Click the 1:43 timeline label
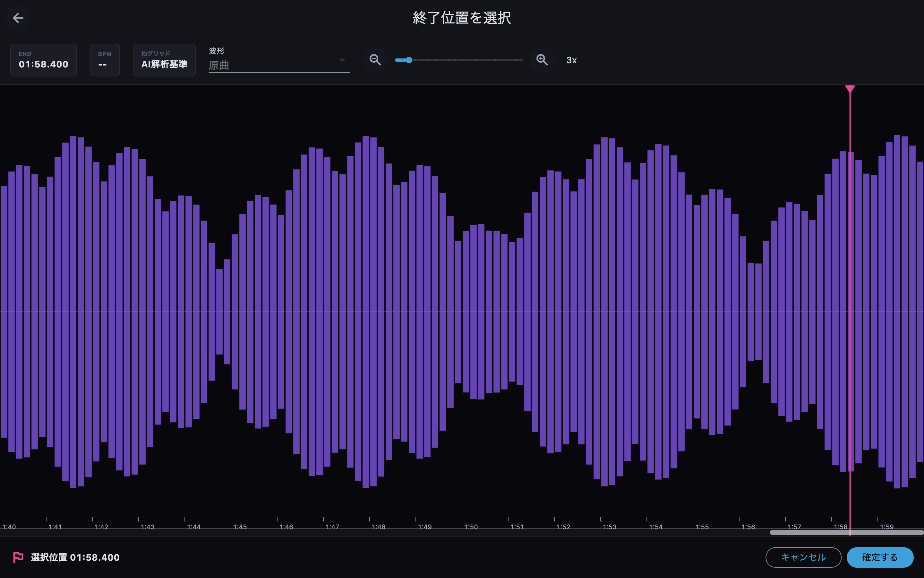924x578 pixels. pos(147,527)
